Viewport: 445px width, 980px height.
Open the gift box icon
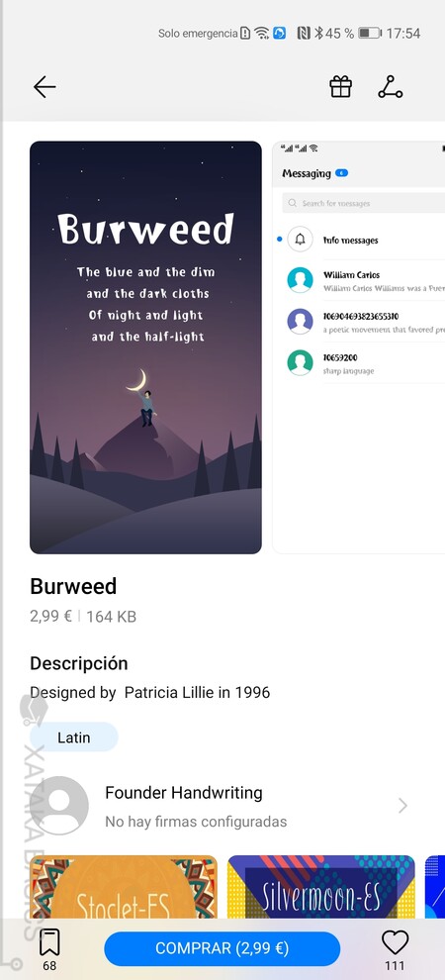coord(341,87)
